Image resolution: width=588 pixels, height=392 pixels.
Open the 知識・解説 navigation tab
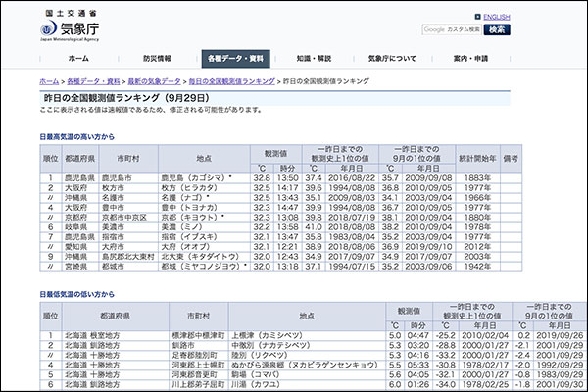coord(314,59)
